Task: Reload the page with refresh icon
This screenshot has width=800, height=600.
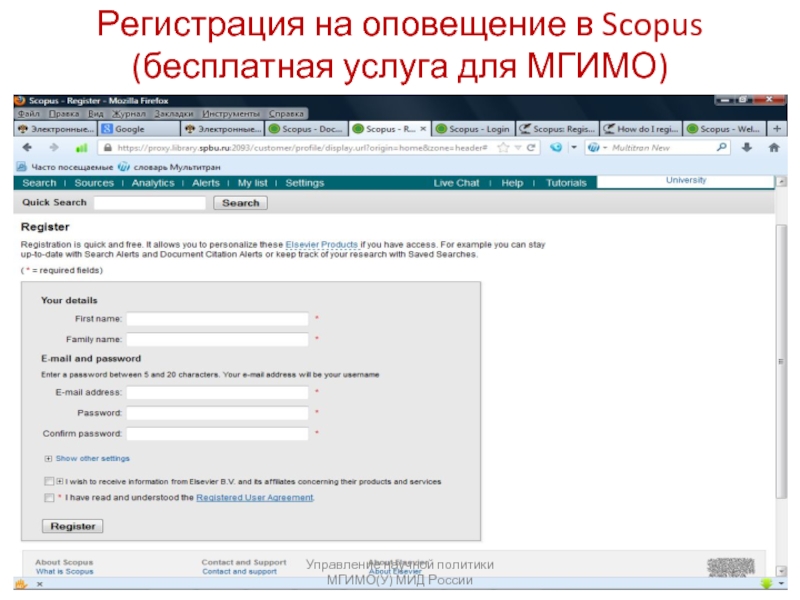Action: point(531,148)
